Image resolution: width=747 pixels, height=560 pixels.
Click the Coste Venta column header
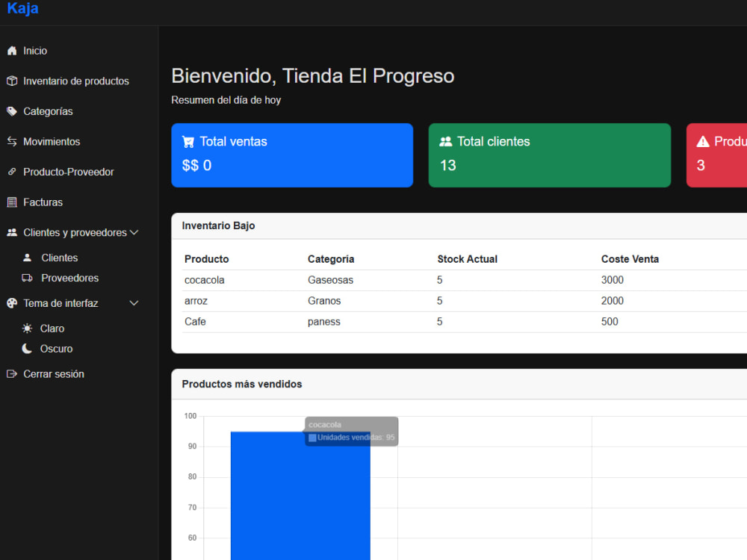(630, 259)
